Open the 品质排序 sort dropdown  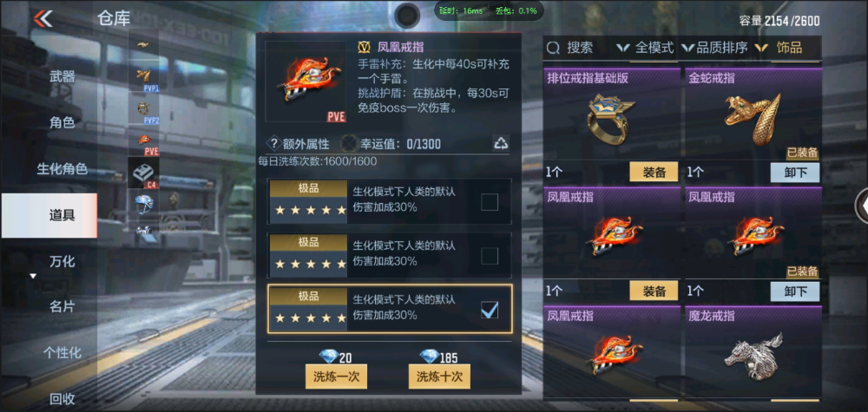(x=714, y=48)
